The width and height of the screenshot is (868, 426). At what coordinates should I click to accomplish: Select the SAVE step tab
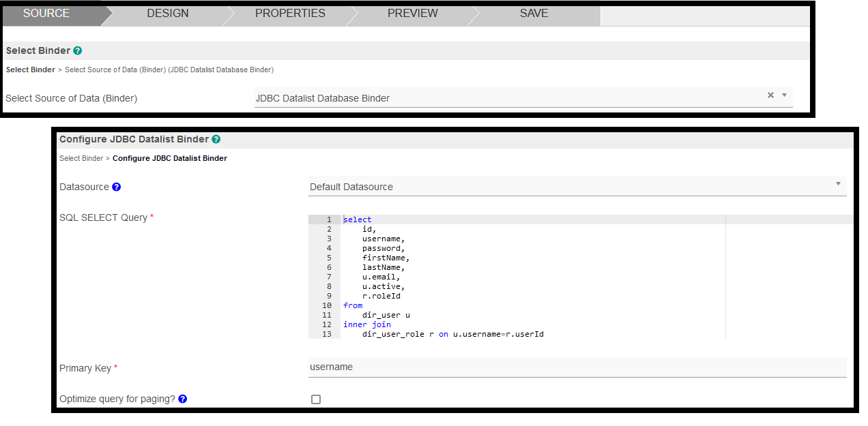534,14
